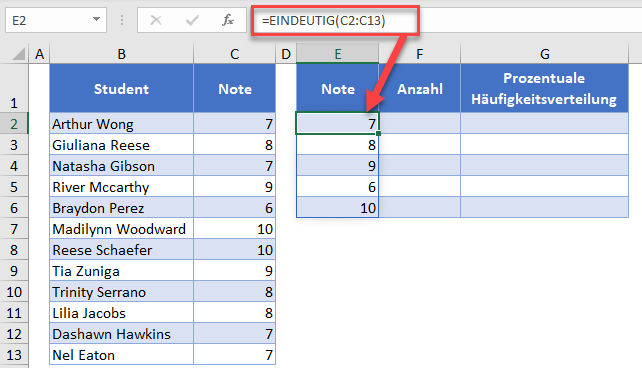Click the Anzahl header cell
Viewport: 642px width, 368px height.
419,88
